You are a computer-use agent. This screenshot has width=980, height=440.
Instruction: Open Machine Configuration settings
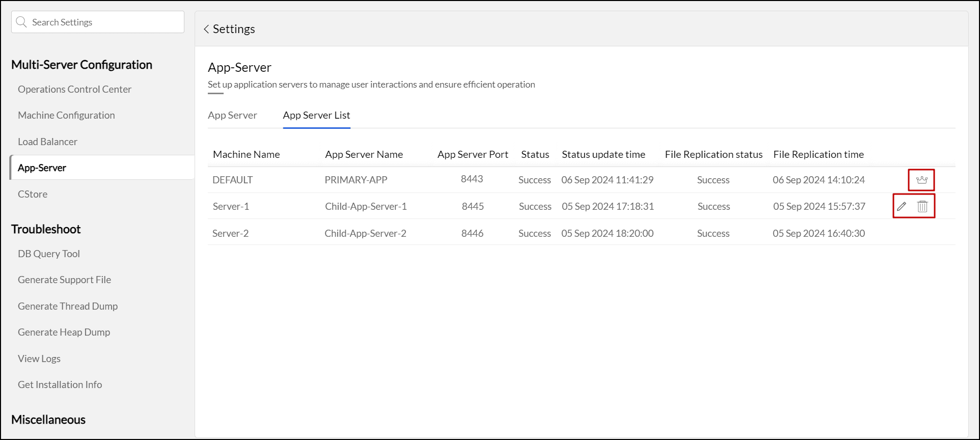[66, 115]
